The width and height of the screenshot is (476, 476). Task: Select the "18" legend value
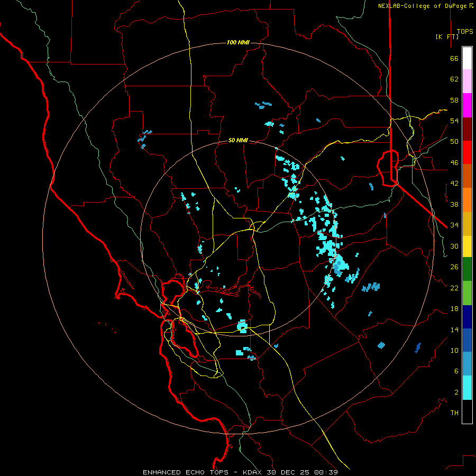pos(454,309)
